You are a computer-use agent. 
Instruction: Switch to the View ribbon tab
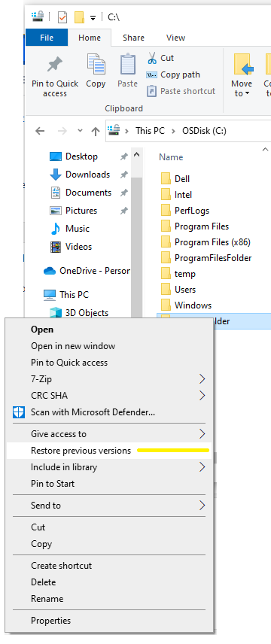(175, 38)
